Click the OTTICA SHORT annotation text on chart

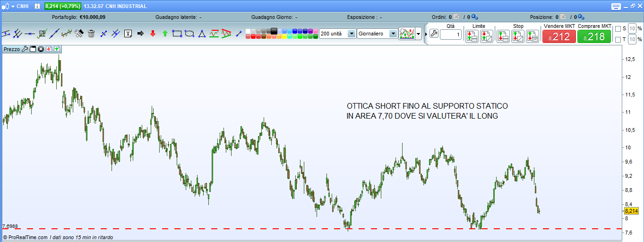pyautogui.click(x=427, y=111)
